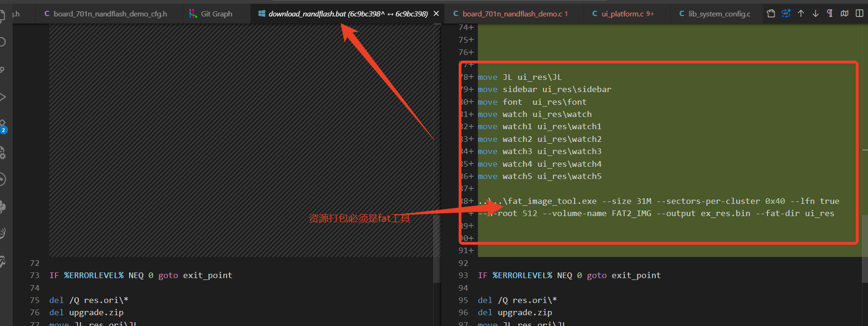868x326 pixels.
Task: Open Run and Debug from activity bar
Action: (3, 97)
